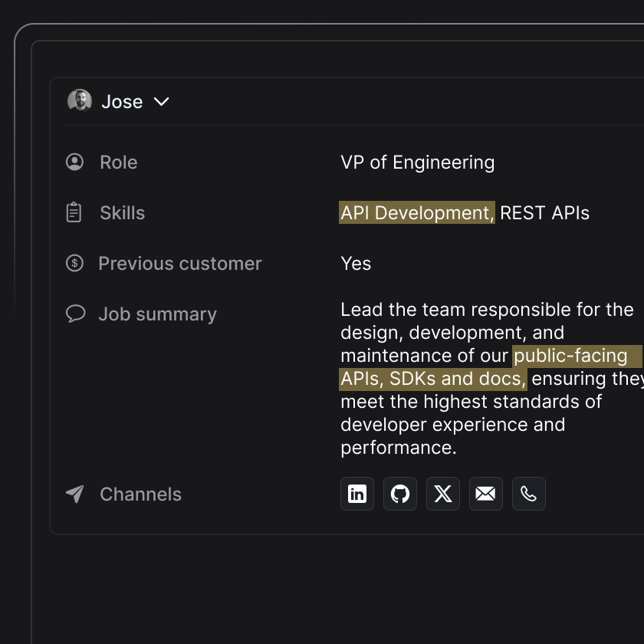Image resolution: width=644 pixels, height=644 pixels.
Task: Click the Role person icon
Action: click(x=74, y=162)
